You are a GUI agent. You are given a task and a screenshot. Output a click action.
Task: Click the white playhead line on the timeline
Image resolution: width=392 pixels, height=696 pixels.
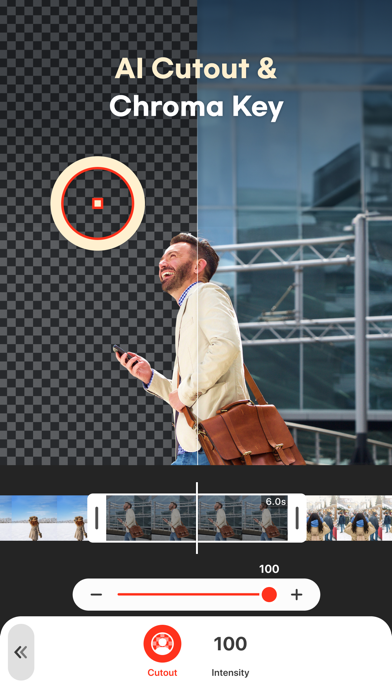click(x=197, y=518)
